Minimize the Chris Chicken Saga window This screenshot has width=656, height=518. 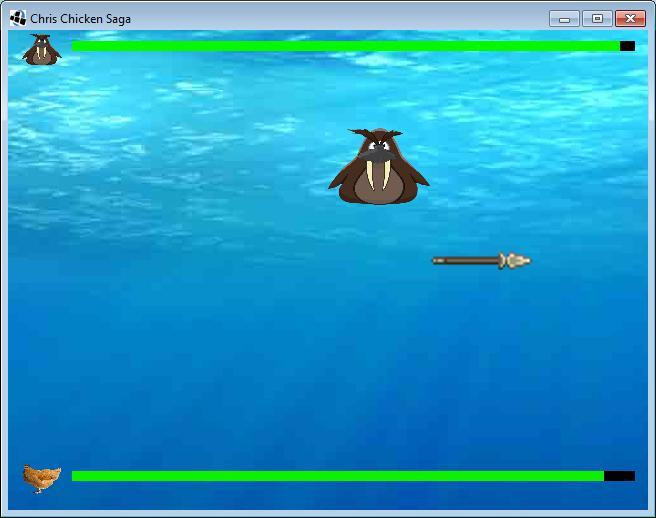coord(564,19)
